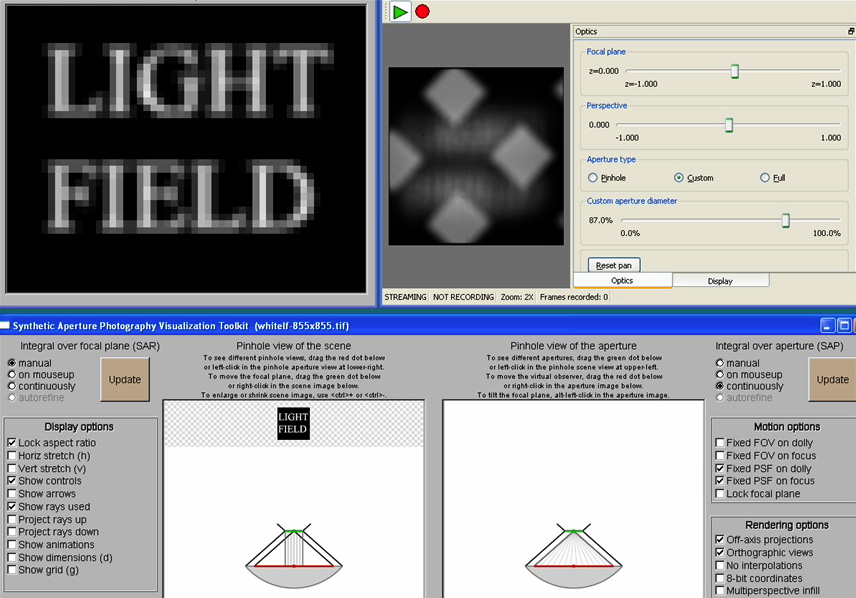Click the LIGHT FIELD scene thumbnail
The height and width of the screenshot is (598, 856).
coord(293,423)
